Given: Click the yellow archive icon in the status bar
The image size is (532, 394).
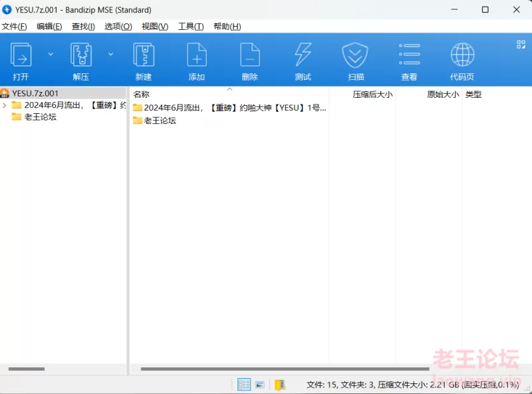Looking at the screenshot, I should pos(280,385).
